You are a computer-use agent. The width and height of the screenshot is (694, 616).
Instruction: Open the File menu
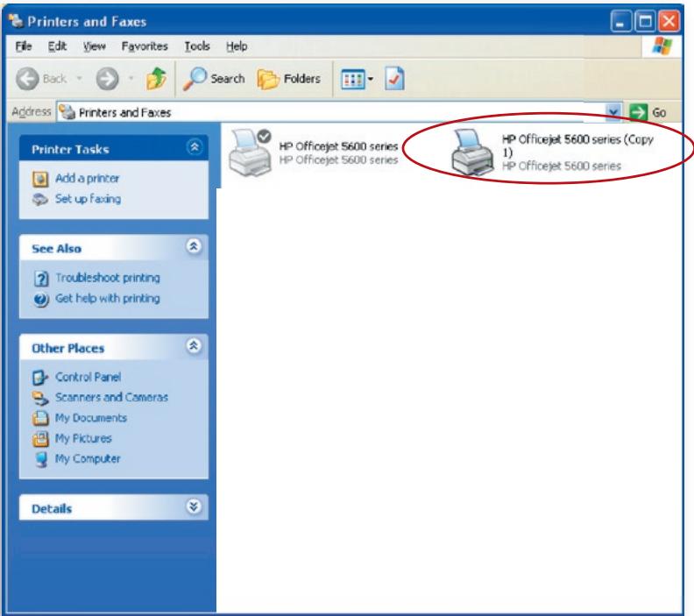(24, 46)
